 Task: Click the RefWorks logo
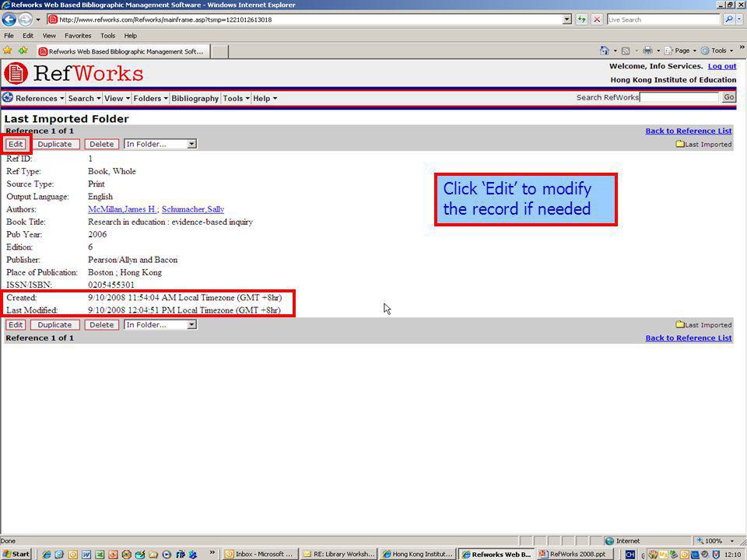coord(74,73)
